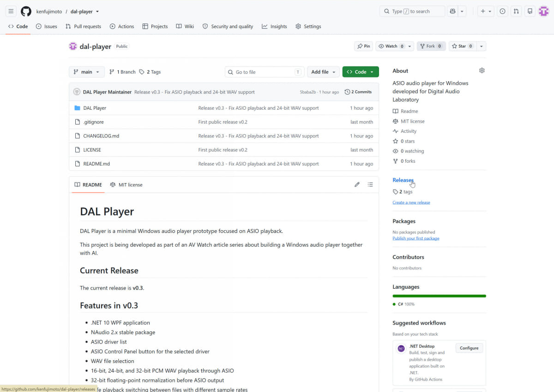Star the dal-player repository
554x392 pixels.
462,46
